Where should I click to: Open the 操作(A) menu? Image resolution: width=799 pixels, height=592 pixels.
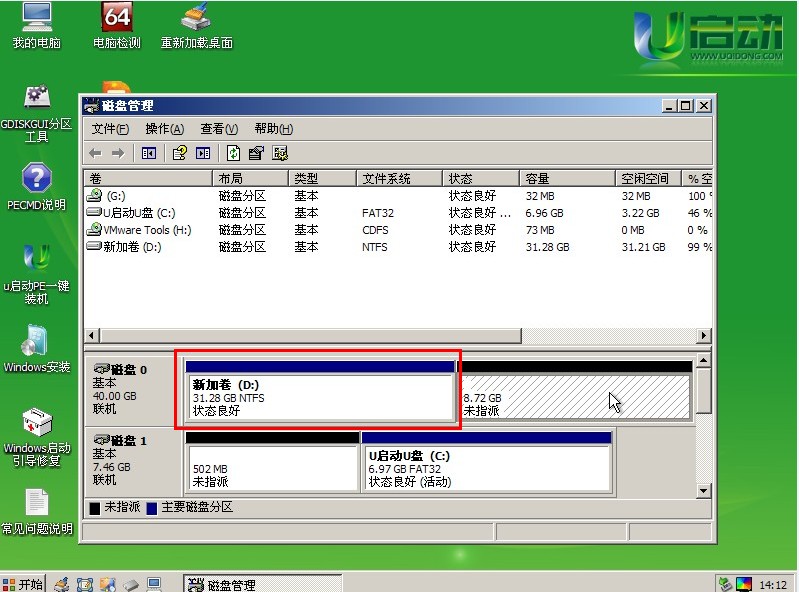[165, 129]
